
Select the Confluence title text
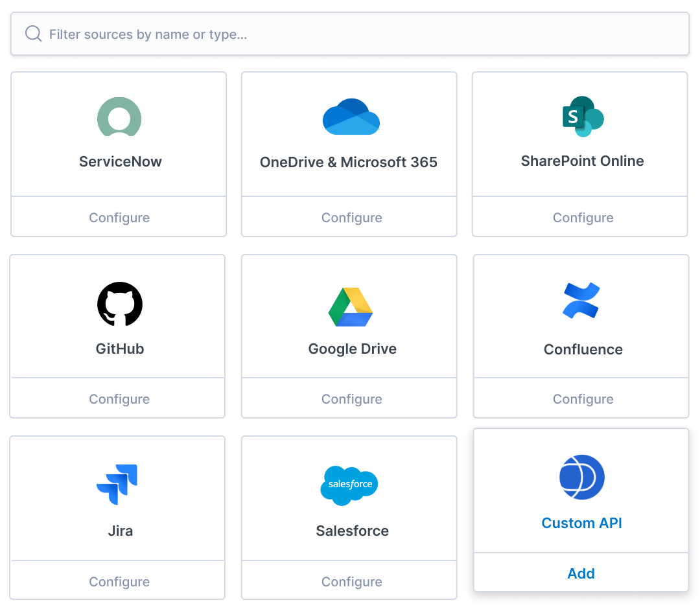click(583, 349)
